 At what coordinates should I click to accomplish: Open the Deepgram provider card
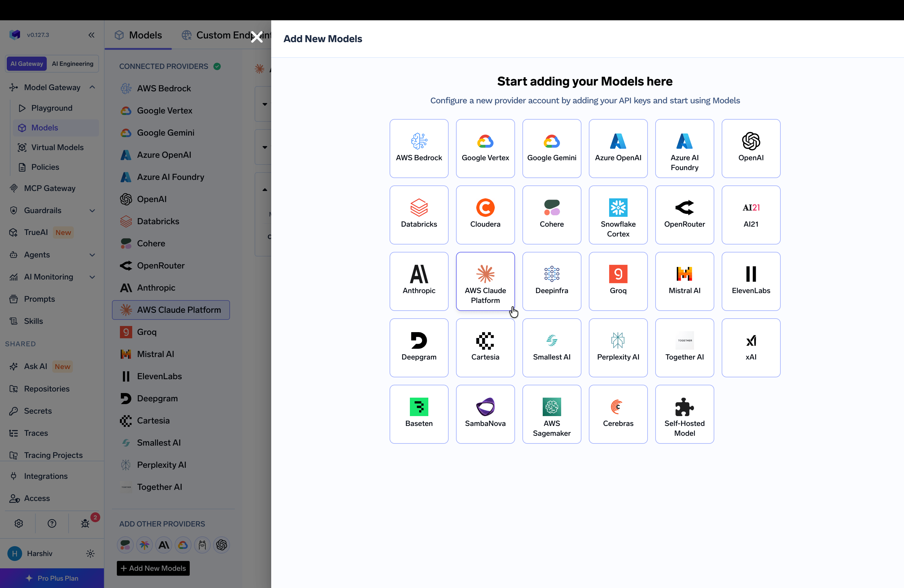point(419,348)
